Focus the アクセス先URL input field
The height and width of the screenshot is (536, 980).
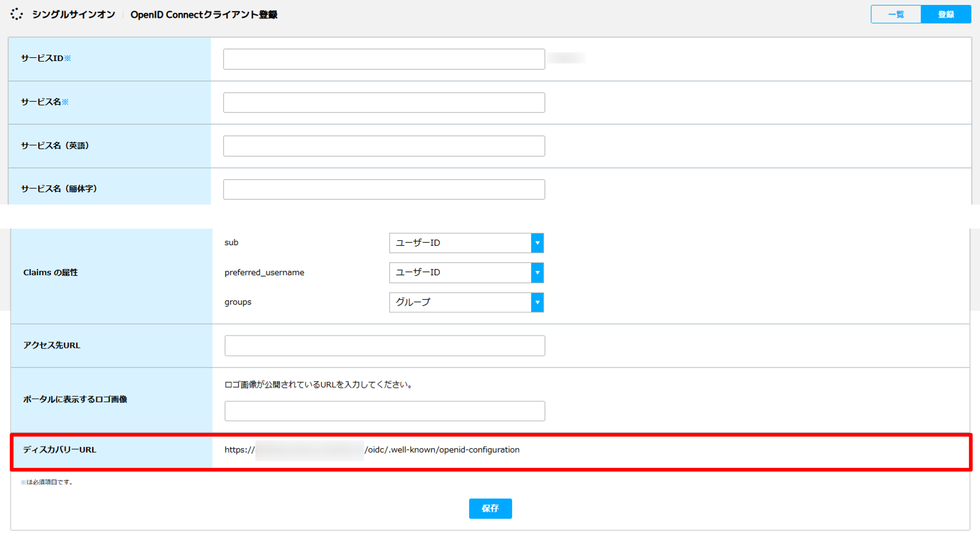[x=385, y=345]
